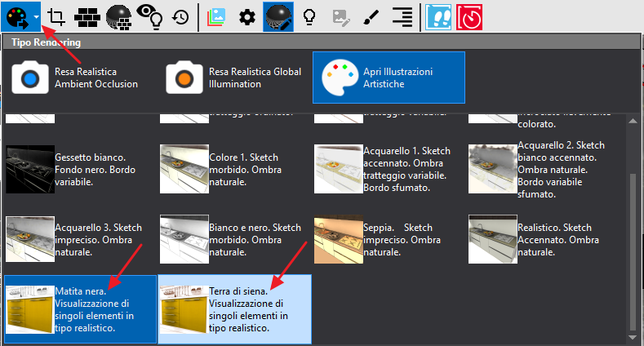Click the rendering palette icon in toolbar

point(16,16)
